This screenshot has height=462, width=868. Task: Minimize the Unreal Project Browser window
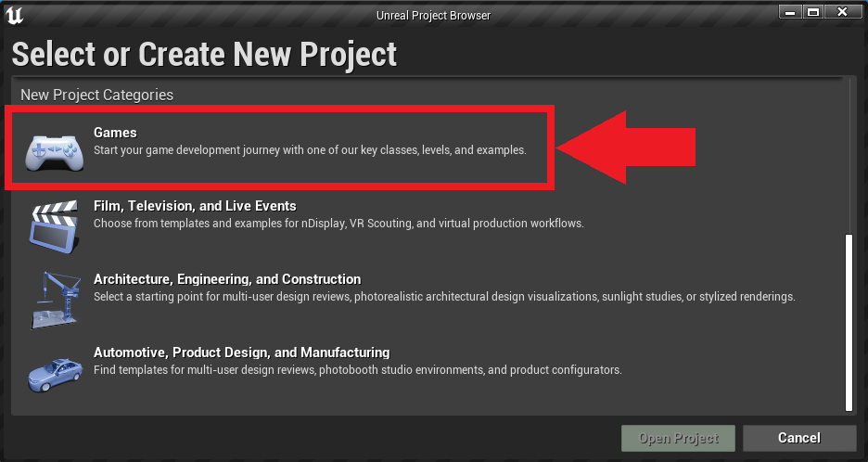click(x=790, y=12)
